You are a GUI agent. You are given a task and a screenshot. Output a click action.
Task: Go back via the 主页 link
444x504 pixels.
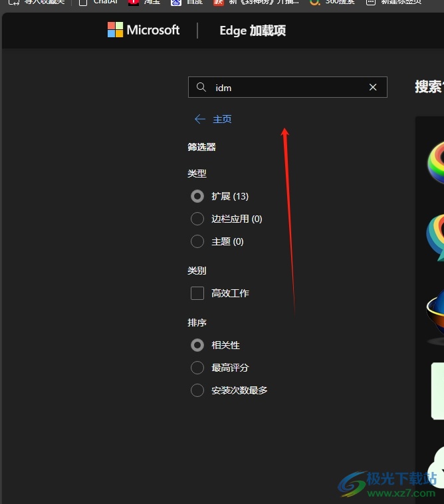[222, 119]
